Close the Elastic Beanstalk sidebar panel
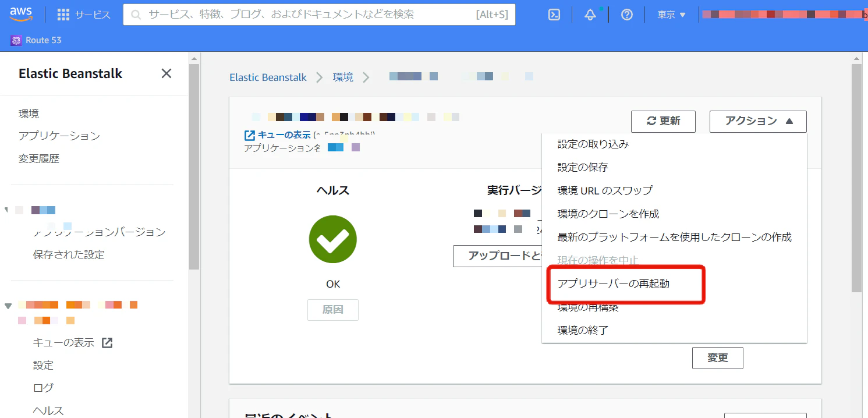The image size is (868, 418). tap(166, 73)
